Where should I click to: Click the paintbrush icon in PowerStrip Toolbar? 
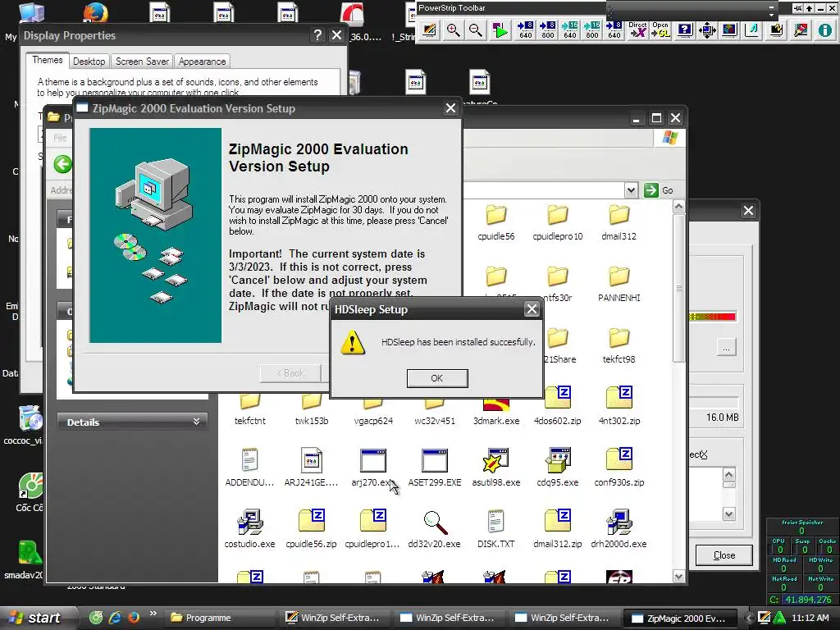[x=801, y=30]
